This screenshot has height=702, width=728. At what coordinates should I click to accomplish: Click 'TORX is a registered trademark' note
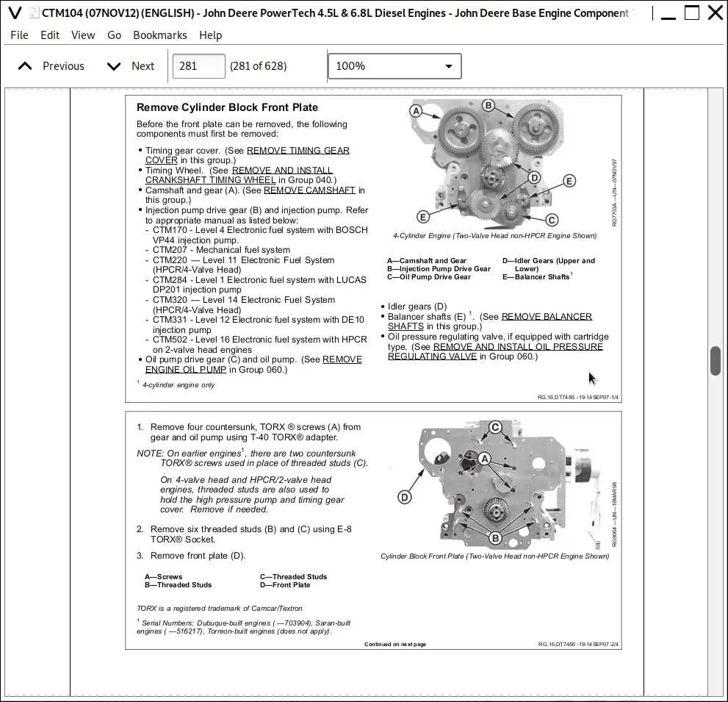pyautogui.click(x=219, y=608)
